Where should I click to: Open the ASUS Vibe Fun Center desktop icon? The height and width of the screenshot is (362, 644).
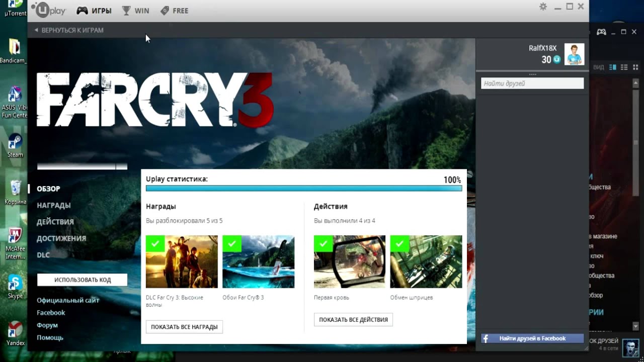(x=15, y=102)
